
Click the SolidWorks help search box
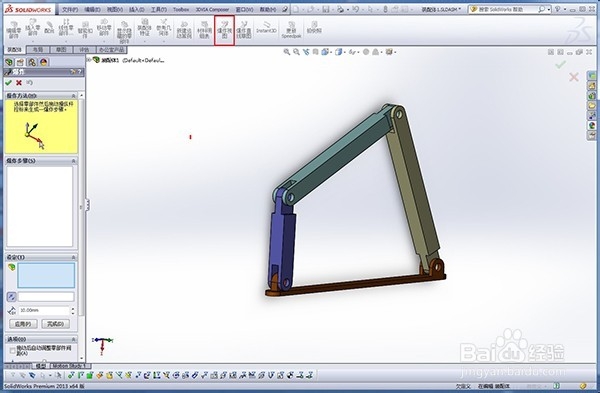[x=504, y=9]
